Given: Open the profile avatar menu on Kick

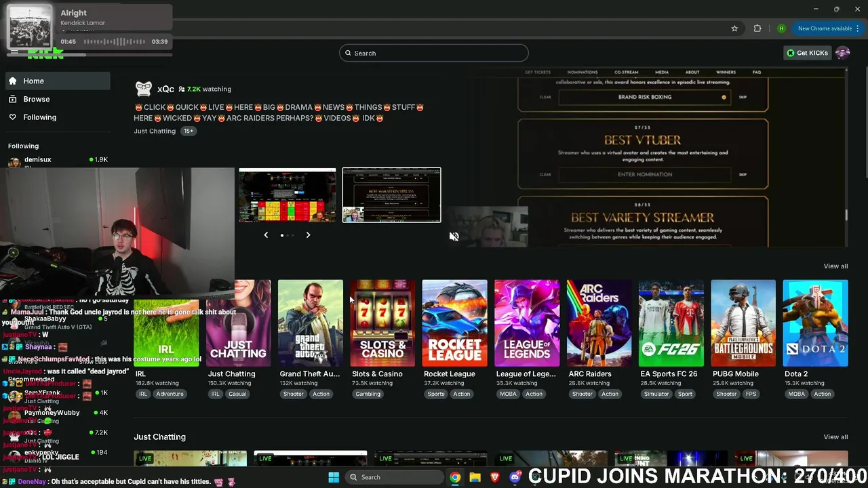Looking at the screenshot, I should tap(842, 53).
